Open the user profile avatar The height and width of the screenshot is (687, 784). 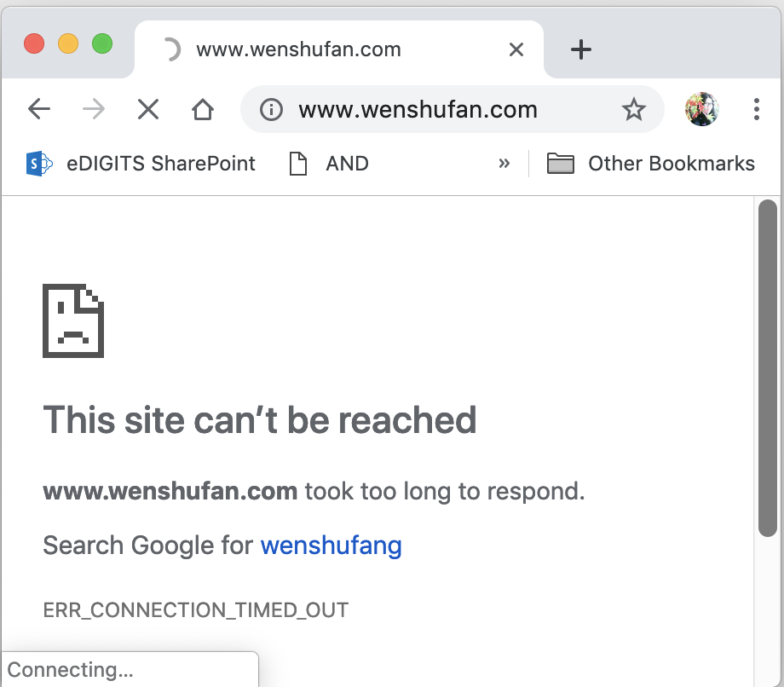[701, 109]
